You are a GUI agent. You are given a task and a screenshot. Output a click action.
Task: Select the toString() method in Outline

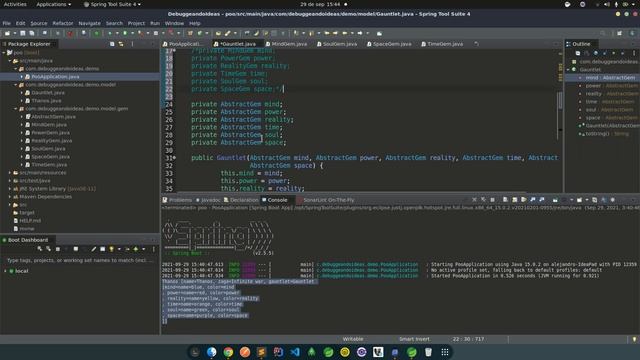[606, 133]
